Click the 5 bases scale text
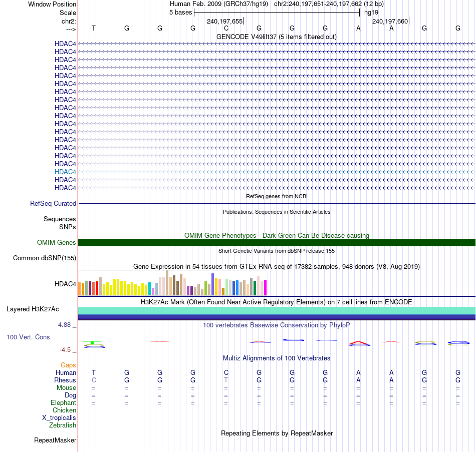The height and width of the screenshot is (452, 476). (x=180, y=13)
